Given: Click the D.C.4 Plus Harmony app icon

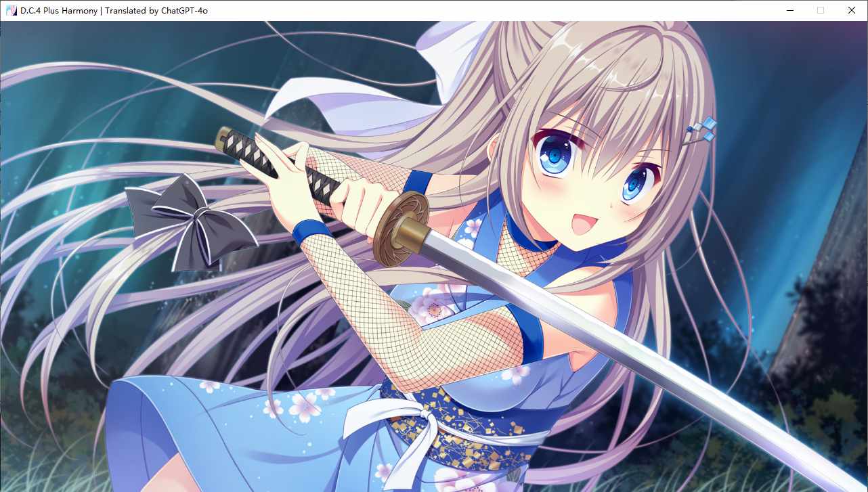Looking at the screenshot, I should (11, 10).
